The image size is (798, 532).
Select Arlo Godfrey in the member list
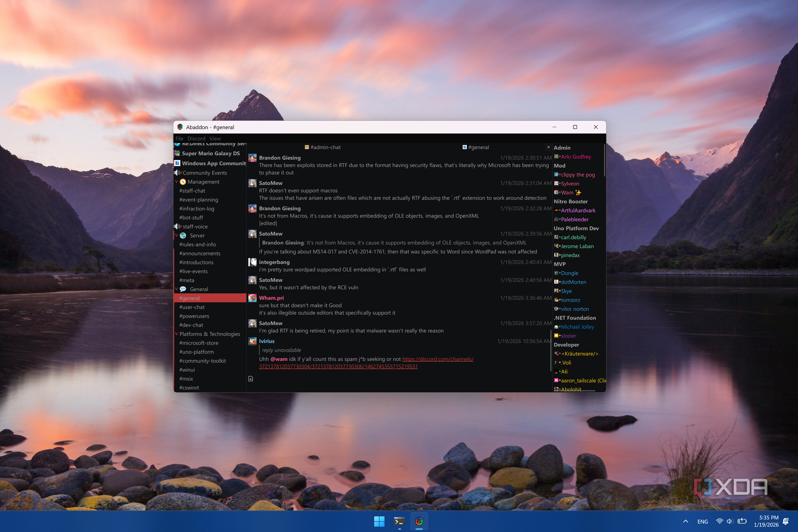click(576, 157)
